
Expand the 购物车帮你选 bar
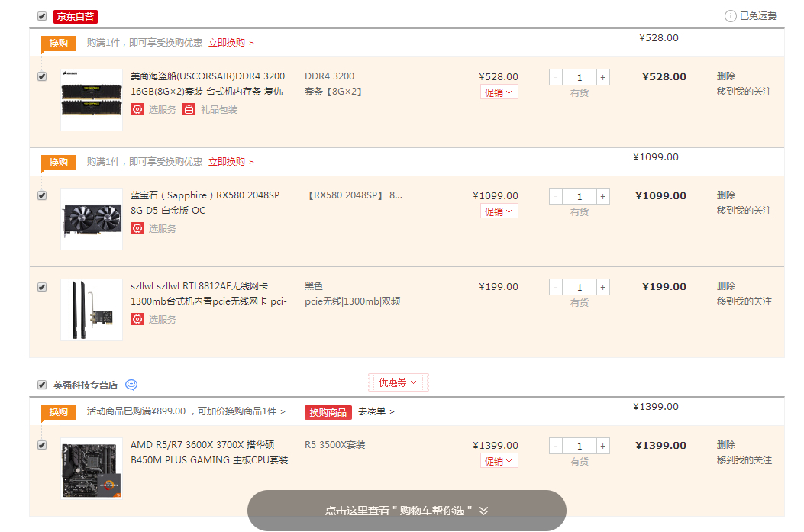click(407, 511)
